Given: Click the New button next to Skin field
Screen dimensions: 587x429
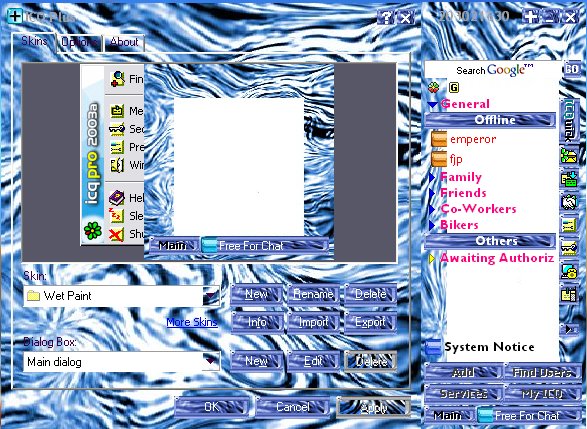Looking at the screenshot, I should pos(256,294).
